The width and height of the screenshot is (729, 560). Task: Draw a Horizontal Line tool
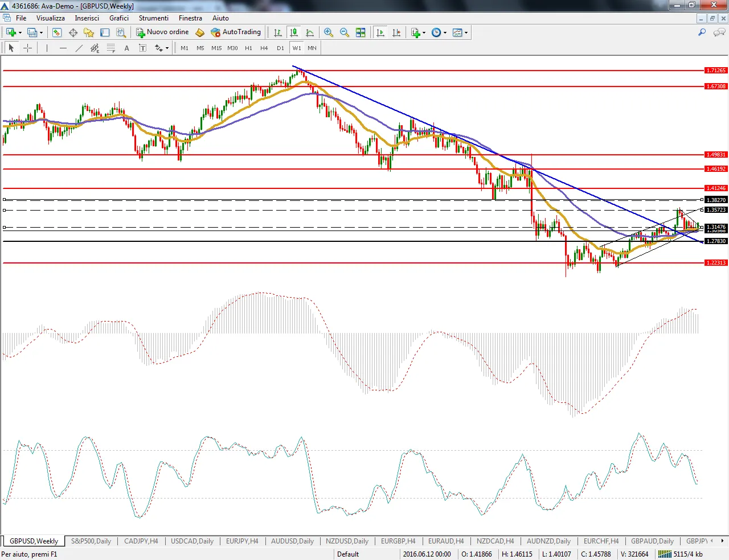pos(63,48)
